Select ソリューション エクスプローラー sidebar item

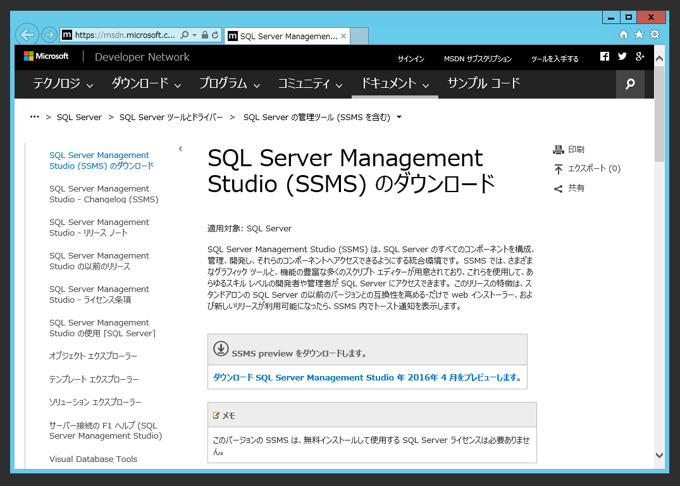coord(95,402)
